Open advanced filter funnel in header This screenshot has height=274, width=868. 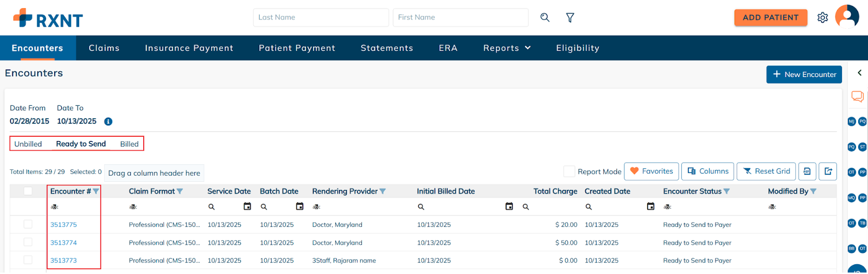pos(570,17)
